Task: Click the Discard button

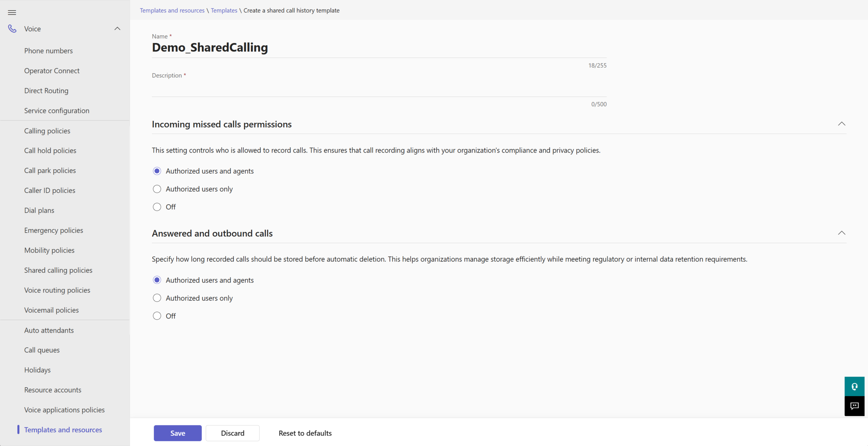Action: click(232, 433)
